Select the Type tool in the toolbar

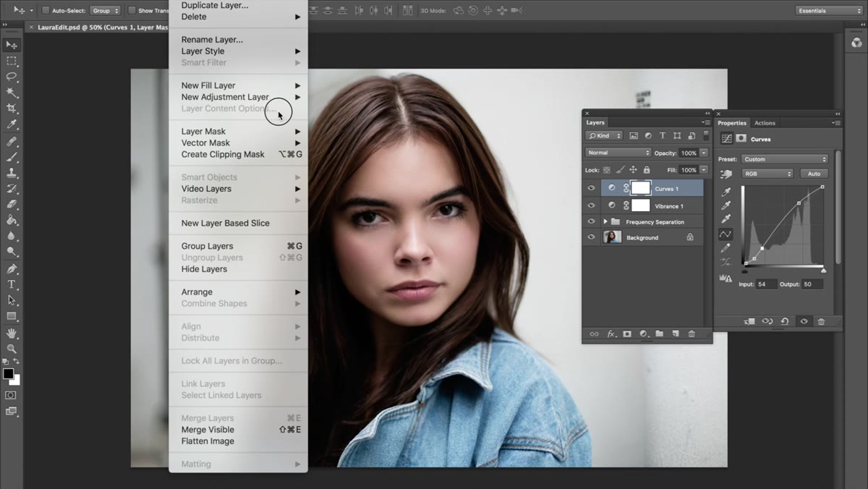12,284
